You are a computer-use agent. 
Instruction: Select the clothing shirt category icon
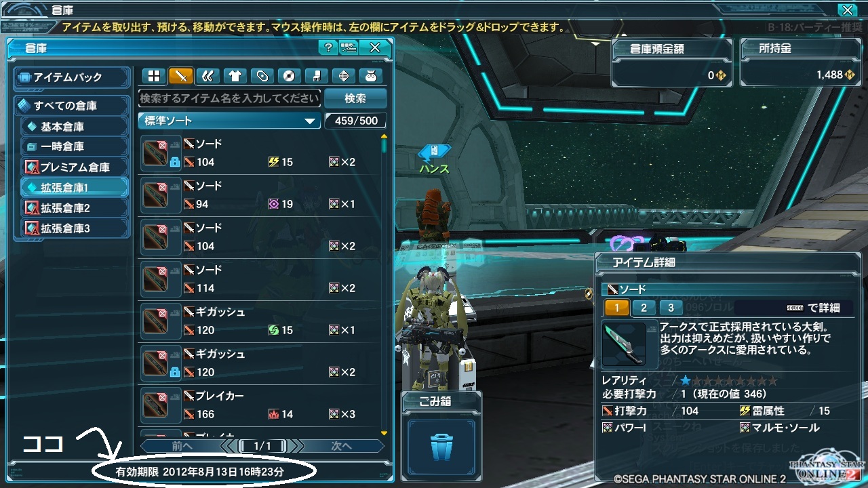click(x=235, y=76)
